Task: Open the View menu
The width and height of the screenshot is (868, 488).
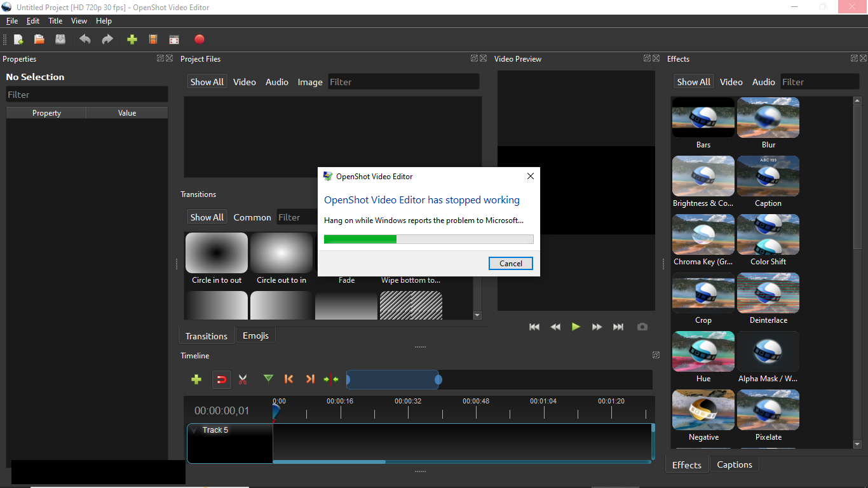Action: pos(79,21)
